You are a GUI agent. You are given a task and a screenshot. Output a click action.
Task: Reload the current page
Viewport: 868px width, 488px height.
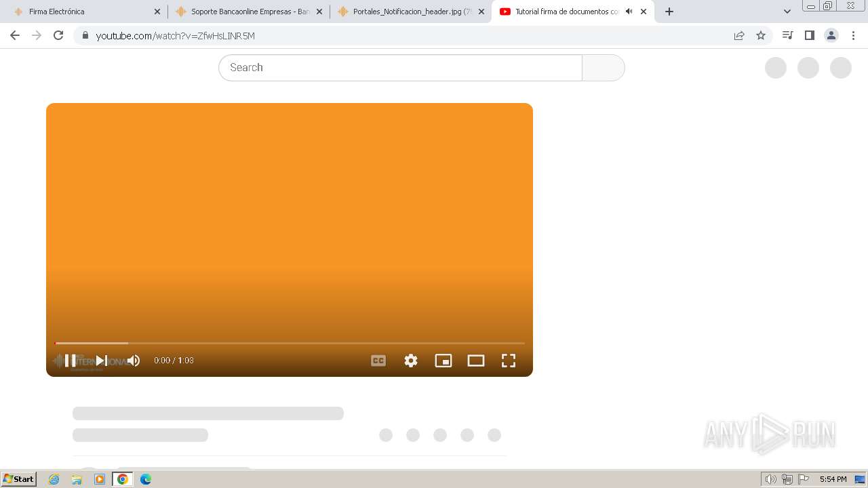click(58, 35)
